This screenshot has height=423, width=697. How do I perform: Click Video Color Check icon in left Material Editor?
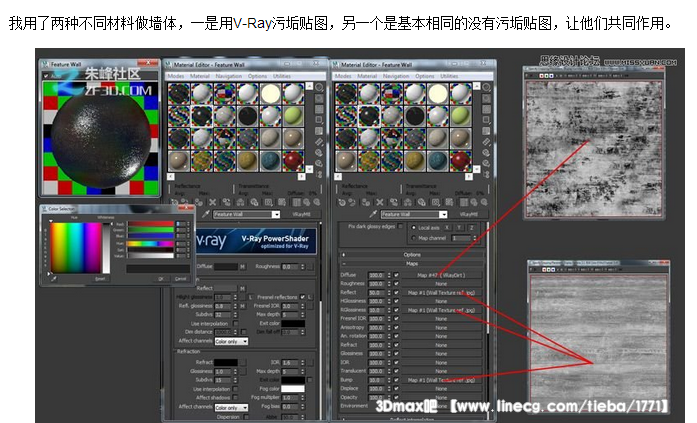(319, 131)
